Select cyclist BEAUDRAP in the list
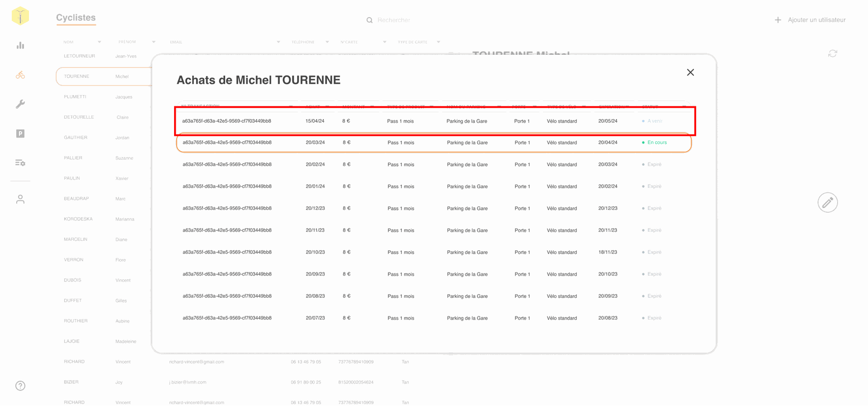Viewport: 868px width, 406px height. pos(76,199)
